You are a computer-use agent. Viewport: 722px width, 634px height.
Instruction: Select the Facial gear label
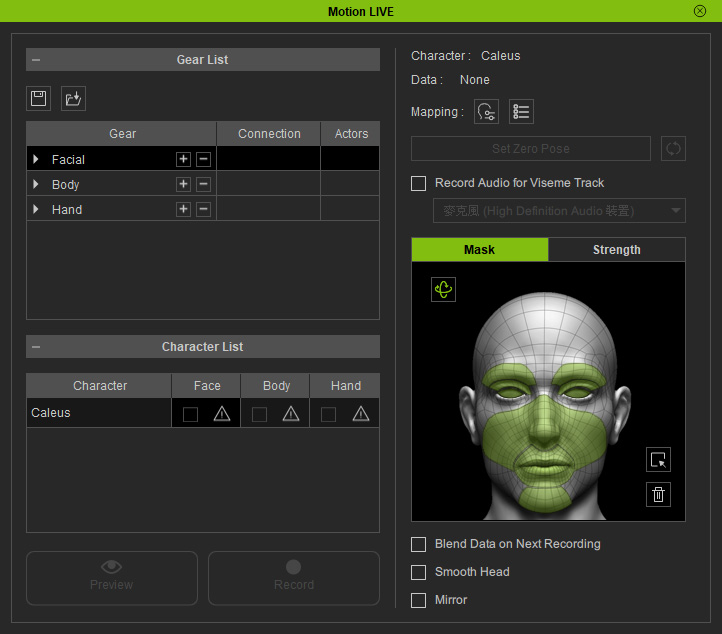(68, 160)
